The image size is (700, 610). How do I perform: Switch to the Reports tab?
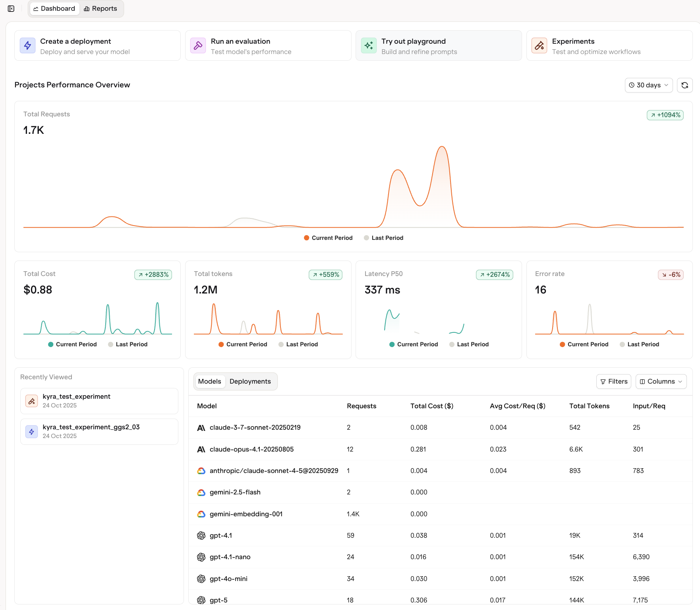[x=101, y=9]
